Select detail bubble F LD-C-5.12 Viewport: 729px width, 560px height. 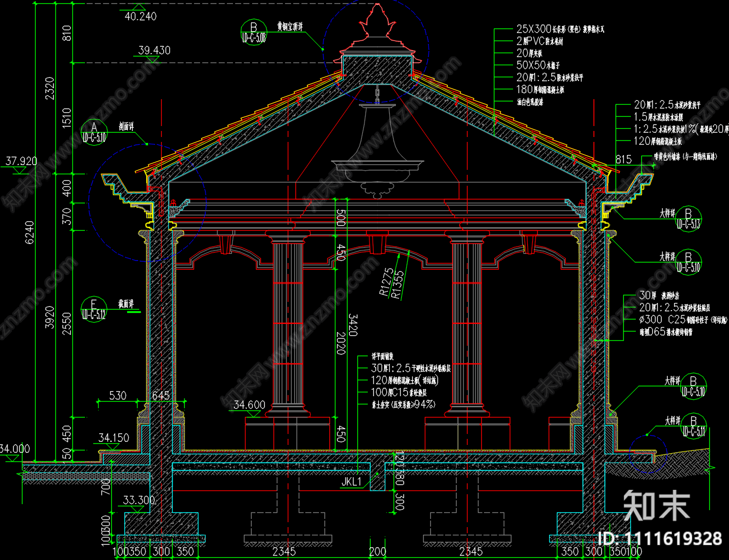tap(94, 309)
